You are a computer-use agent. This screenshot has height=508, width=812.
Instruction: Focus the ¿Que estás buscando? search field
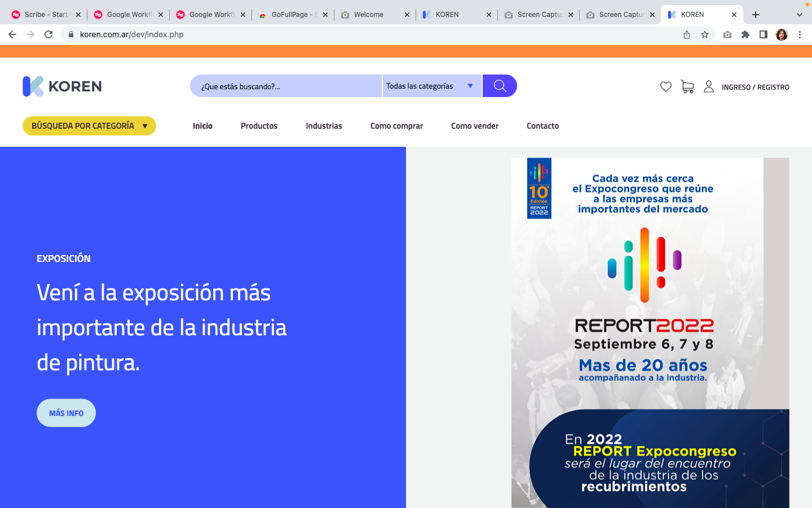[286, 86]
